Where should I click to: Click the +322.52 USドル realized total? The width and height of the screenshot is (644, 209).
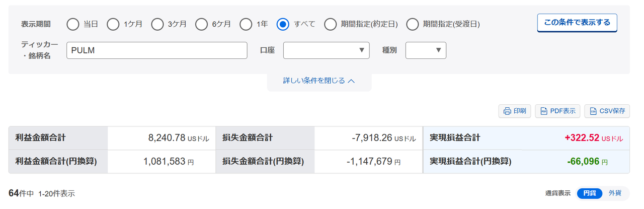tap(594, 138)
